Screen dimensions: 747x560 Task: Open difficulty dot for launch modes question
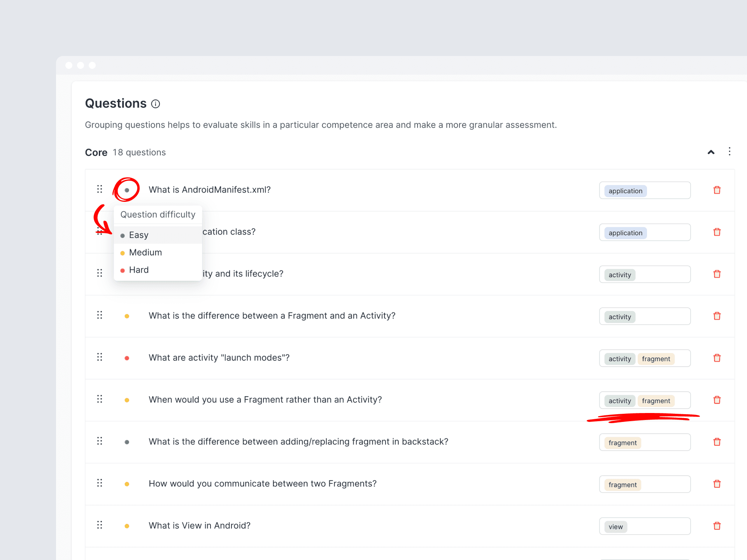(127, 358)
